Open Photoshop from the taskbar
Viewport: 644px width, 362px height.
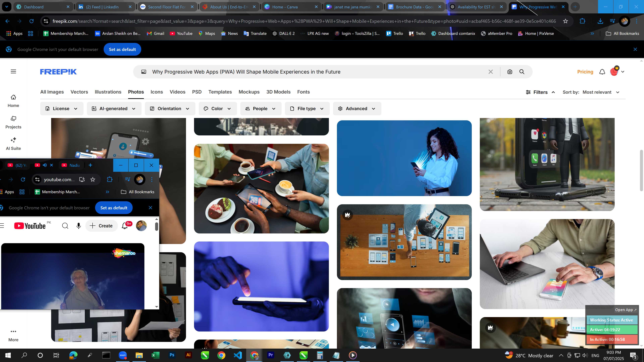pos(172,355)
